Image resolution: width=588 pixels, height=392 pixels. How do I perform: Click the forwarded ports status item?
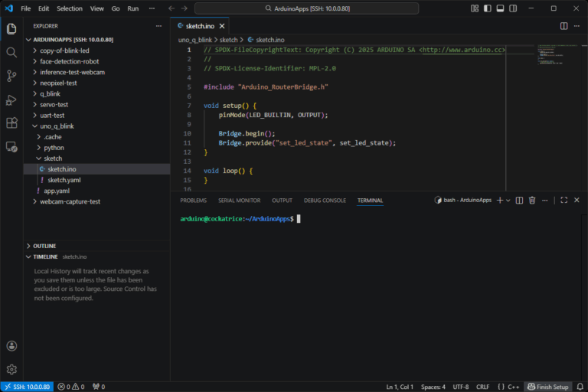tap(99, 387)
